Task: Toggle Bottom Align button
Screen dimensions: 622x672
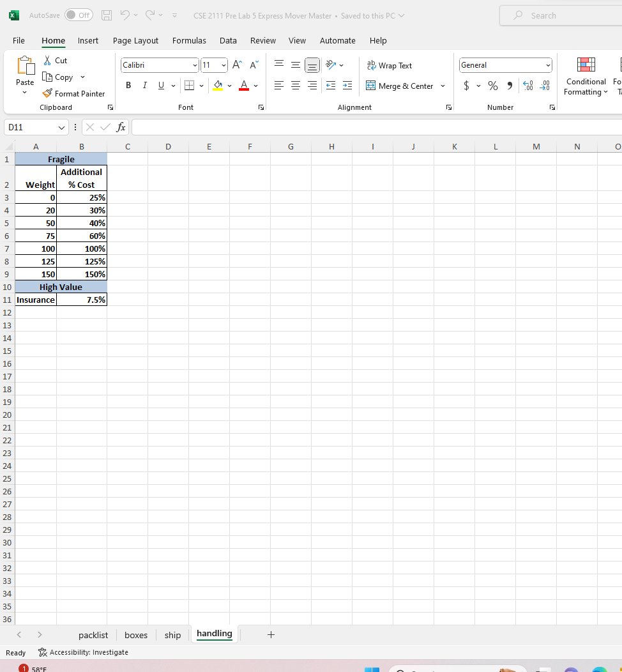Action: (x=312, y=65)
